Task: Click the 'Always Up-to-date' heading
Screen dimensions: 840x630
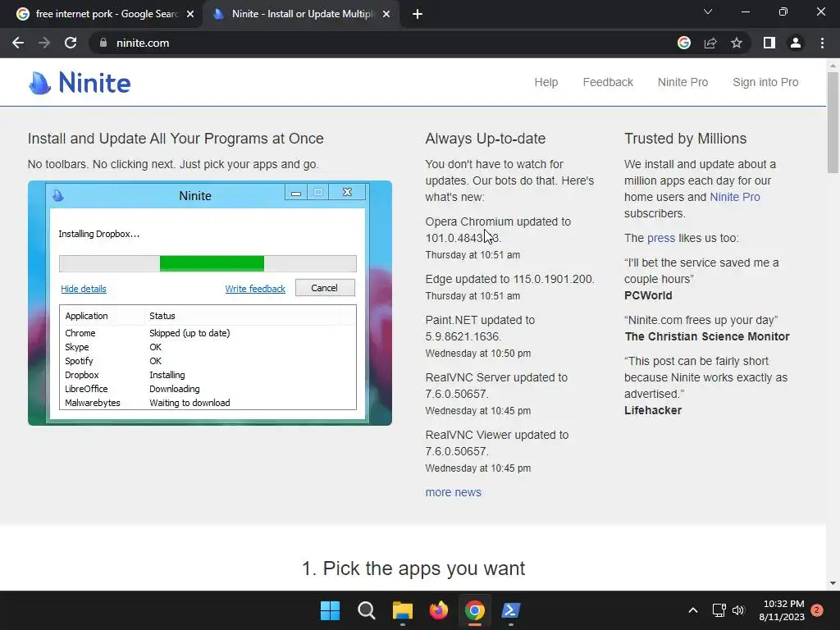Action: (485, 139)
